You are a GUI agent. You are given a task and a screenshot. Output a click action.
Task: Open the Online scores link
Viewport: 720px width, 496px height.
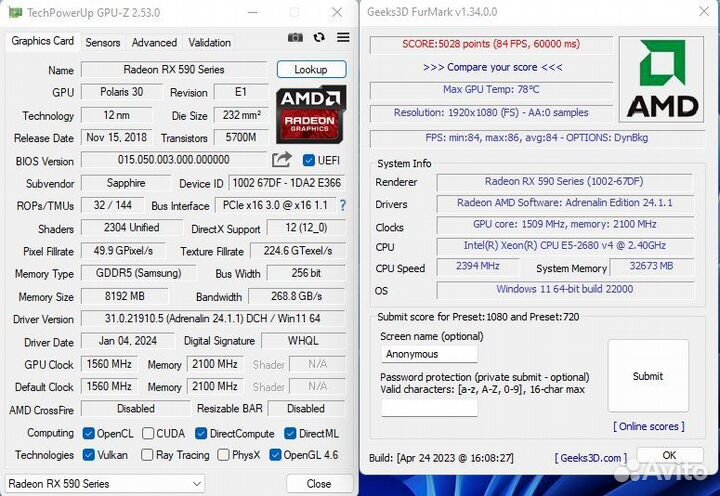tap(647, 426)
